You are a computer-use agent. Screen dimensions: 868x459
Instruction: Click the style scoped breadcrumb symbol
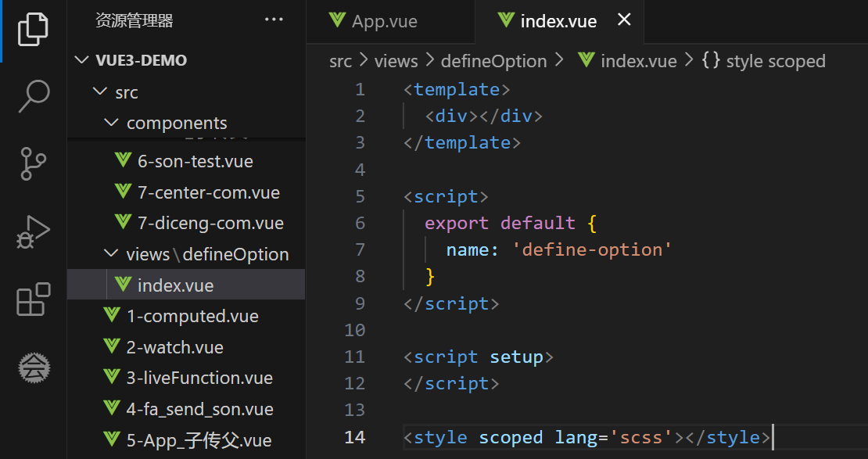(775, 61)
